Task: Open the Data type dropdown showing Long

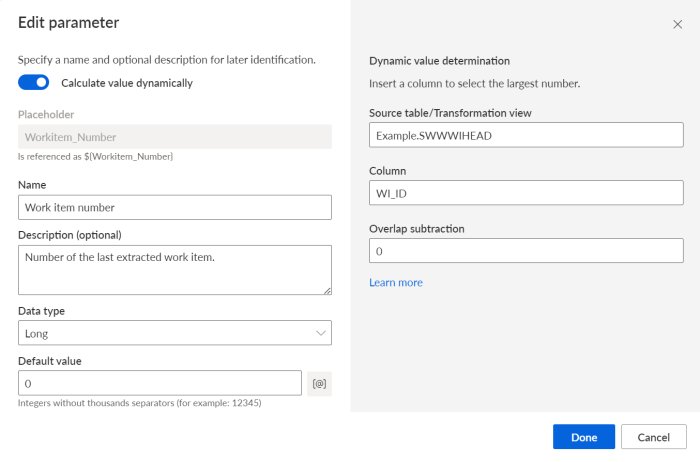Action: point(175,333)
